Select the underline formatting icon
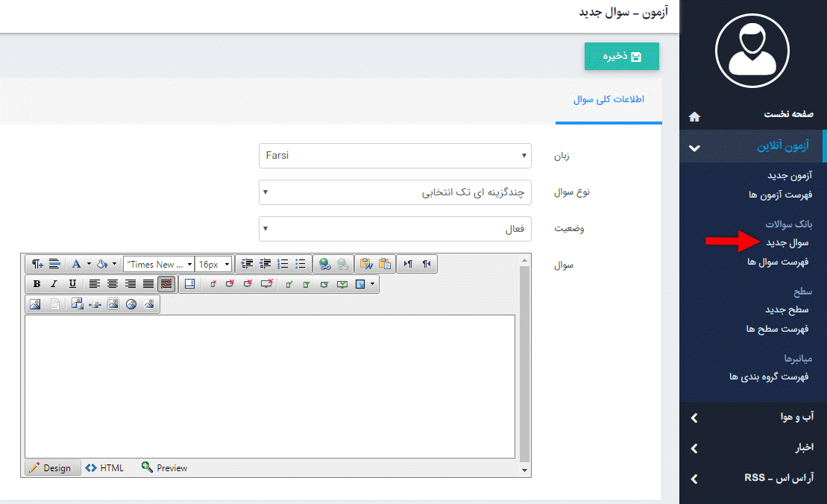This screenshot has height=504, width=827. coord(72,284)
